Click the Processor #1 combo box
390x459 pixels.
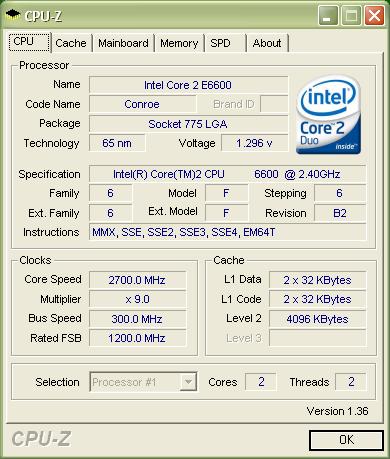click(x=143, y=382)
